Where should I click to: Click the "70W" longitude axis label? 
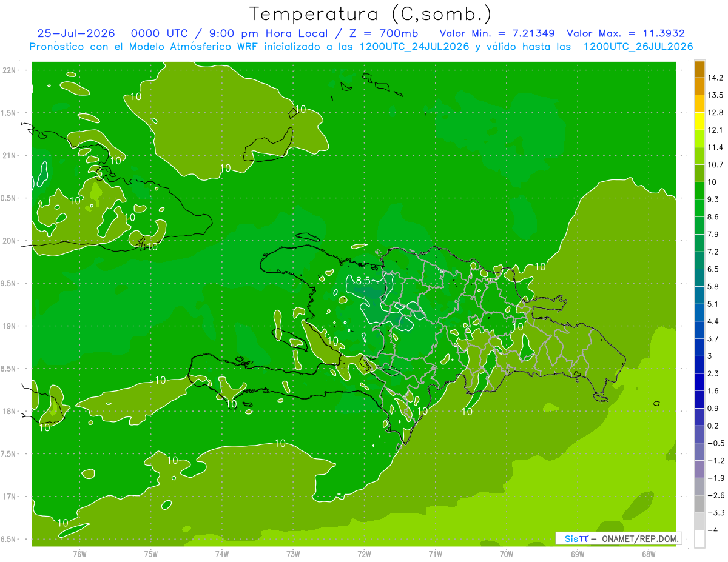pos(507,554)
